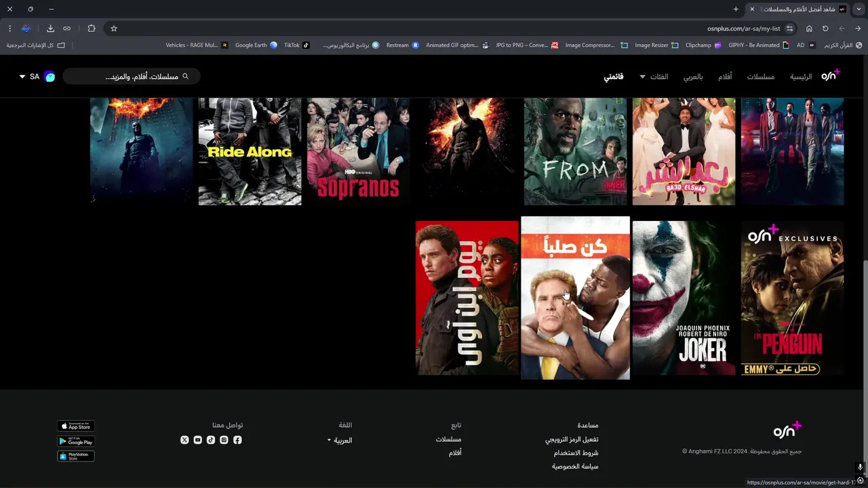
Task: Open the Vehicles - RAGE Mul... bookmark
Action: pyautogui.click(x=197, y=45)
